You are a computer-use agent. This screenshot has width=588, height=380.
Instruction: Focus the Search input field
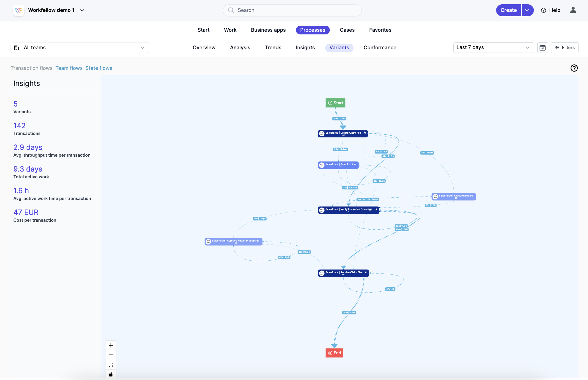[292, 10]
